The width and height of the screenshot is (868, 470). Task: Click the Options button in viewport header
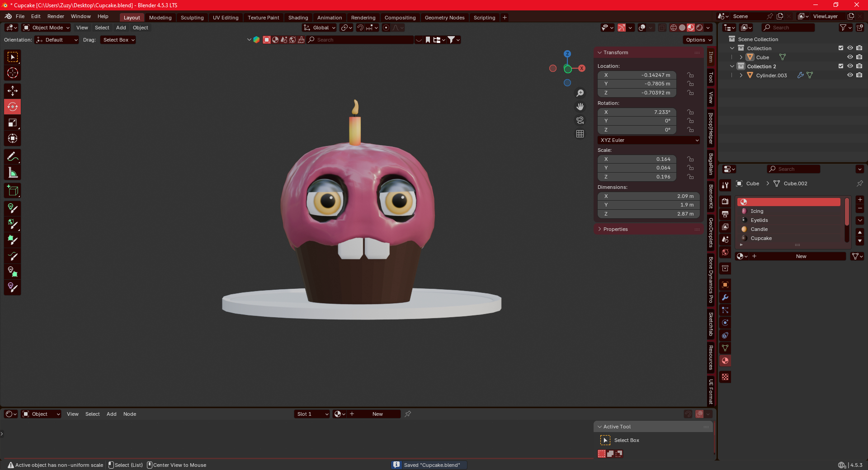(x=698, y=40)
